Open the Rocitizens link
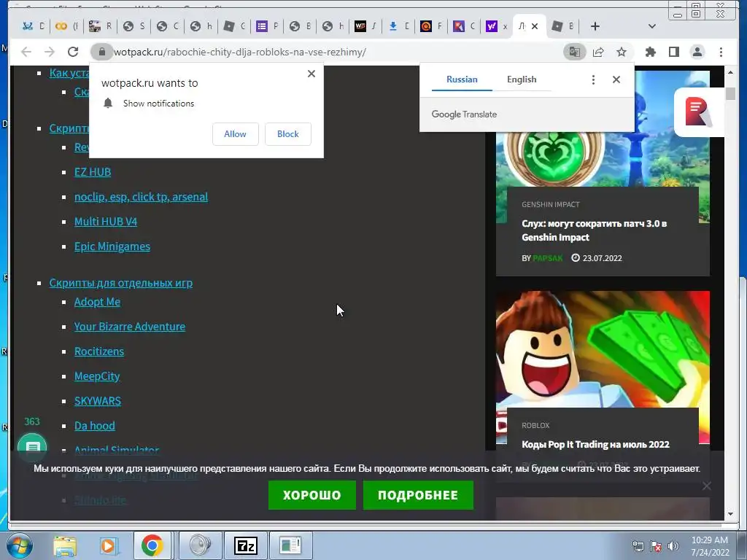 [x=99, y=351]
